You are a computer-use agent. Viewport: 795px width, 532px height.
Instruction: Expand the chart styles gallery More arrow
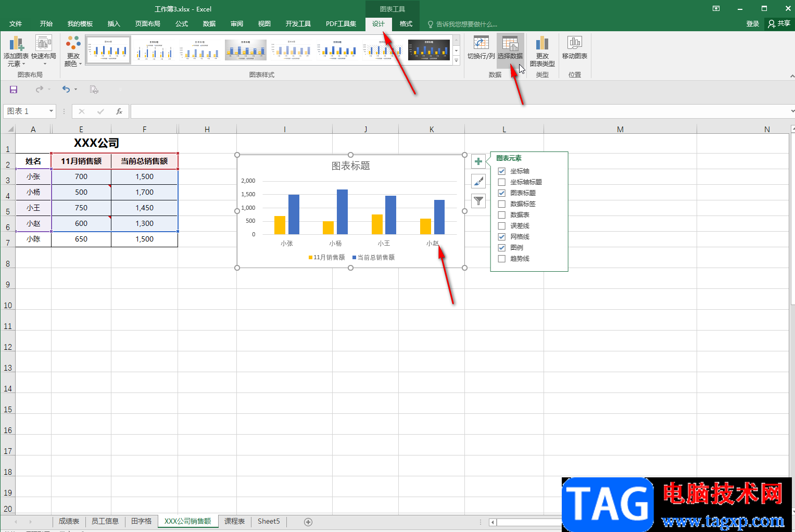coord(457,60)
